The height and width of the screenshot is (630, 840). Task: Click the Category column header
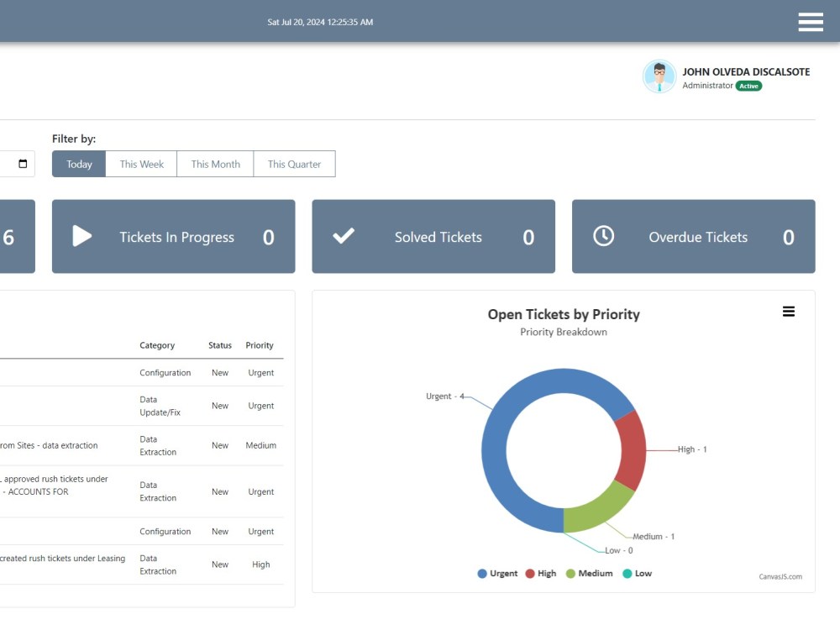click(x=157, y=345)
